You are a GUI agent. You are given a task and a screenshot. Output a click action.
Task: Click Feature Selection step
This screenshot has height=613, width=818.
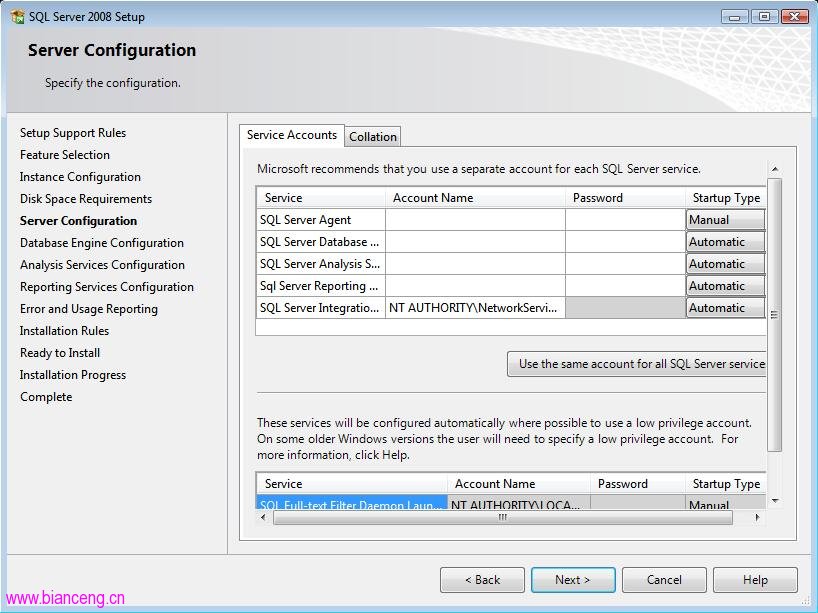point(65,155)
